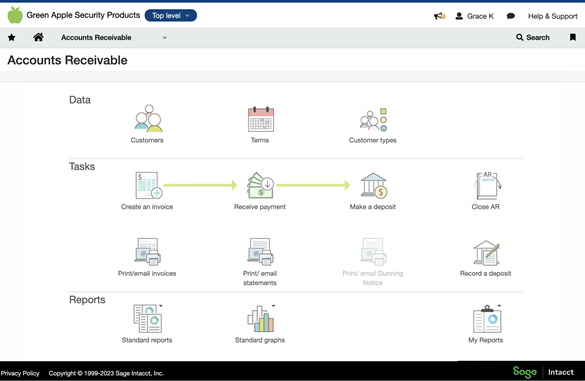Click the My Reports label
This screenshot has width=585, height=381.
coord(485,340)
